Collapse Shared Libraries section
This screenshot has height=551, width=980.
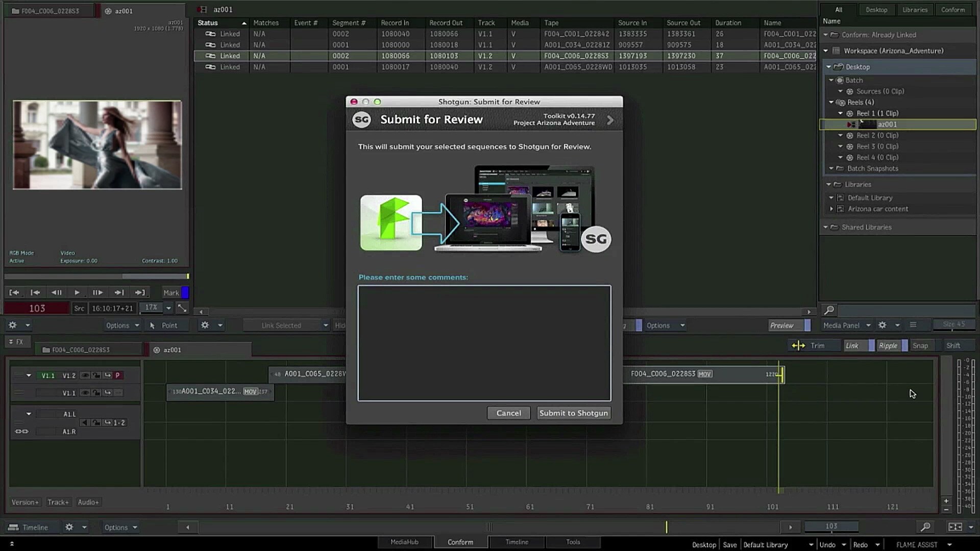click(x=825, y=228)
